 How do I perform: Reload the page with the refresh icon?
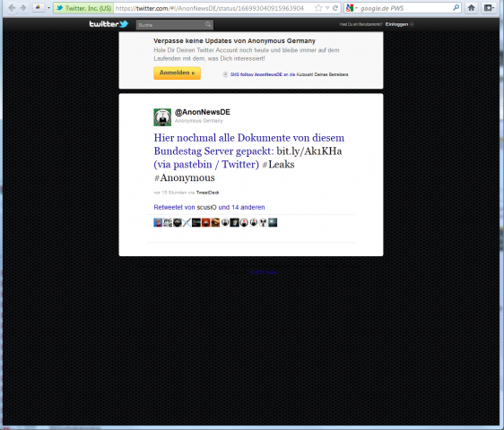tap(335, 8)
